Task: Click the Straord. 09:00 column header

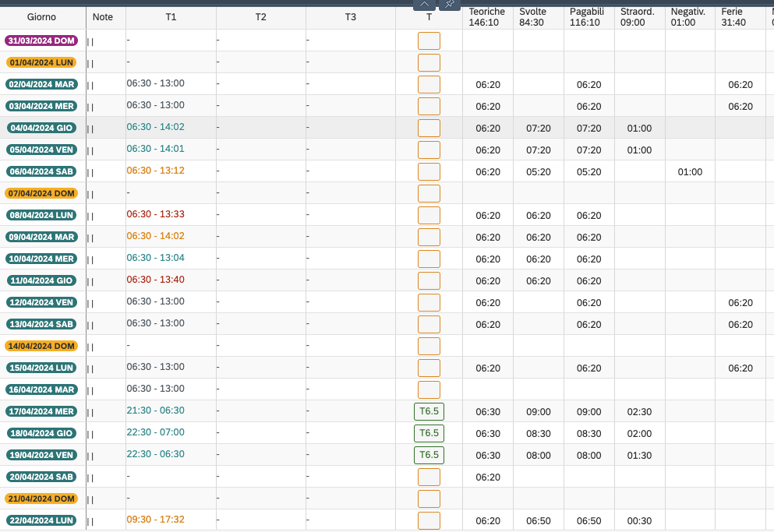Action: tap(638, 17)
